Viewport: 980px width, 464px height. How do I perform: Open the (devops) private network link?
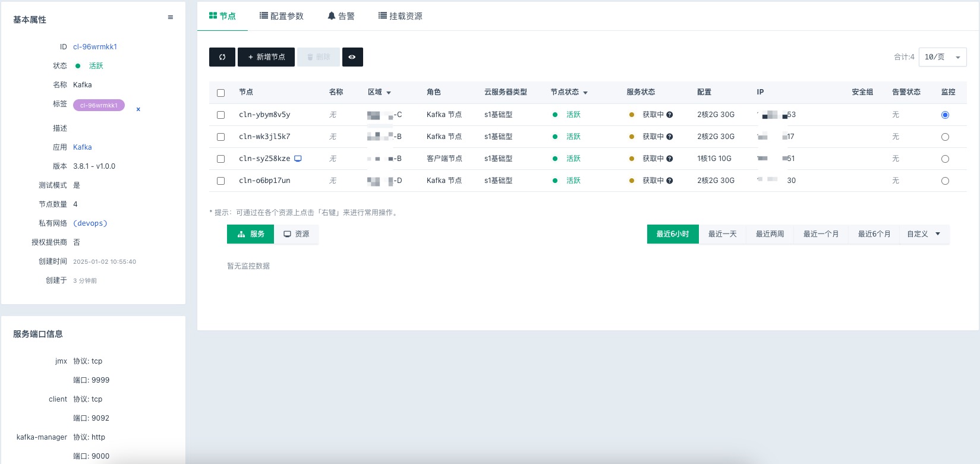pos(90,223)
